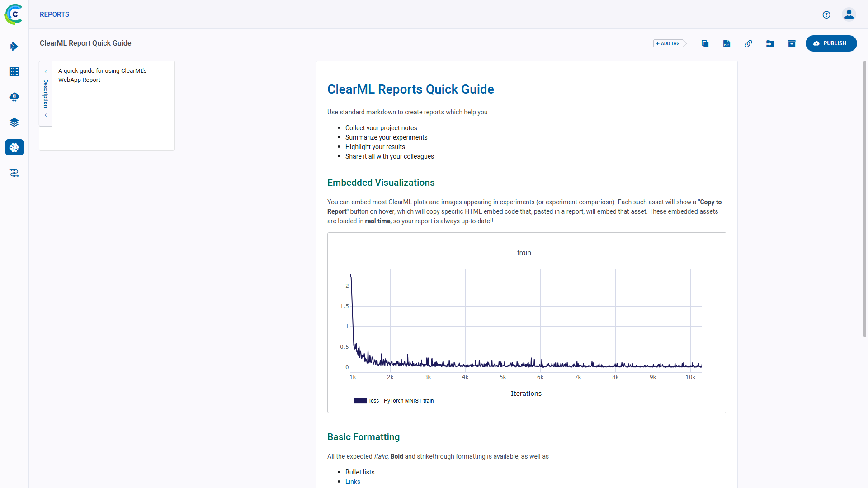868x488 pixels.
Task: Collapse the Description side panel
Action: pyautogui.click(x=46, y=94)
